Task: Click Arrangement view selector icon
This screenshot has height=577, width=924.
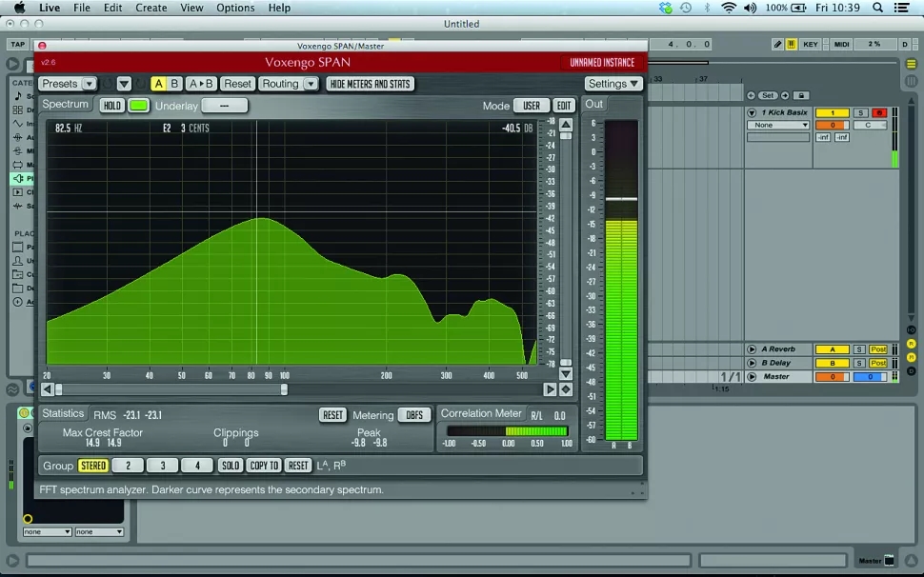Action: tap(912, 65)
